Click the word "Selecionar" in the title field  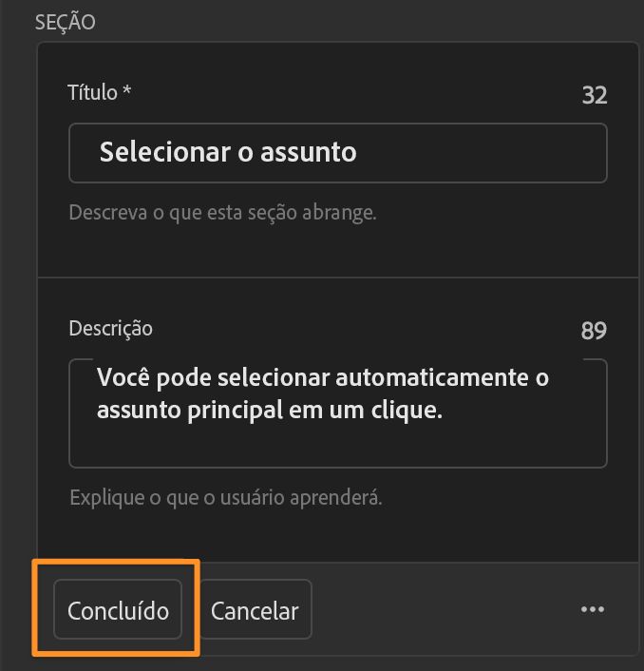point(159,152)
